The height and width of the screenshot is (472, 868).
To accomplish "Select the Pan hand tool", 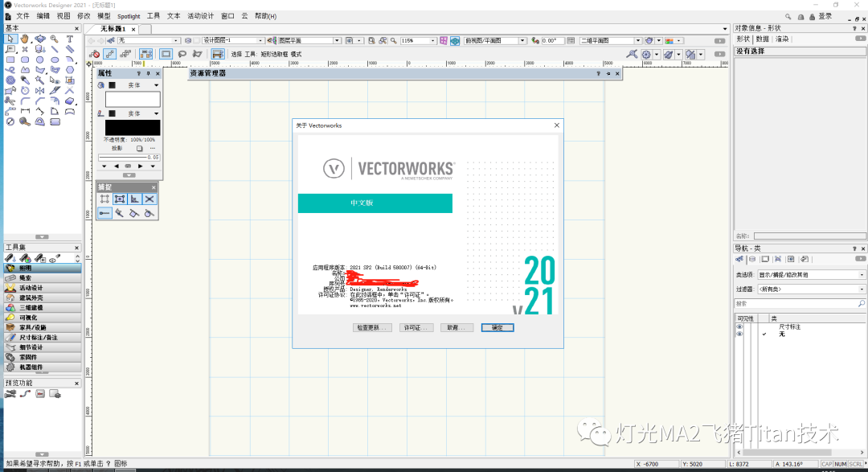I will tap(25, 39).
